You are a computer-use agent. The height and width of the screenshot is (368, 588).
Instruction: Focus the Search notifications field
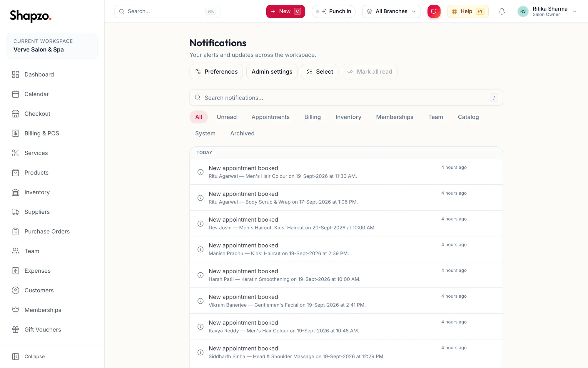click(x=346, y=97)
